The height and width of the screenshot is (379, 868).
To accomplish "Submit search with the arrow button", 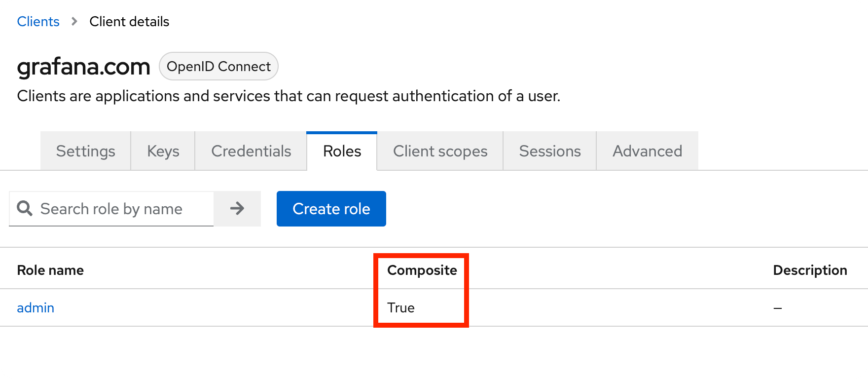I will pos(237,209).
